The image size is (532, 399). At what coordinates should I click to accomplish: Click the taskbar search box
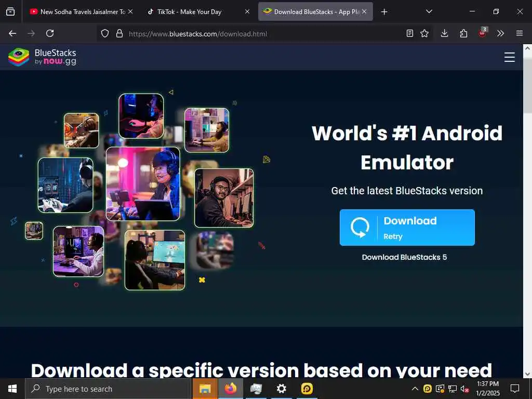(x=108, y=389)
